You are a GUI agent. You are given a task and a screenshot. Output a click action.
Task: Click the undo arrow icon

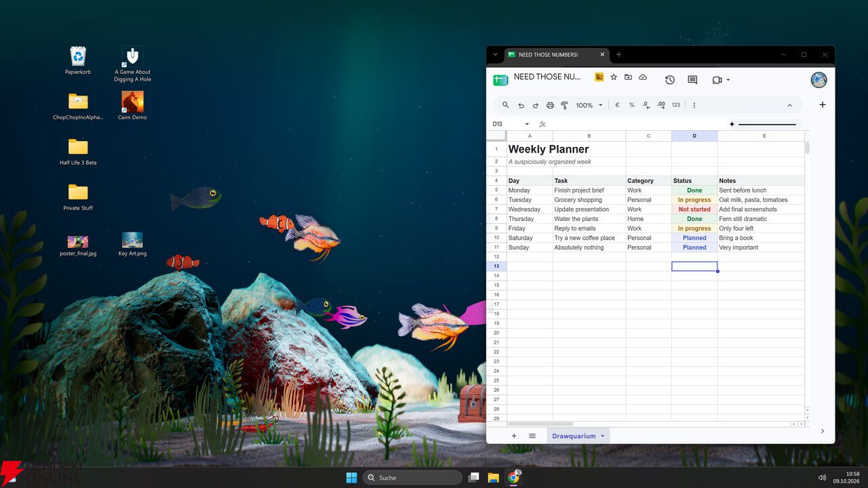[521, 105]
